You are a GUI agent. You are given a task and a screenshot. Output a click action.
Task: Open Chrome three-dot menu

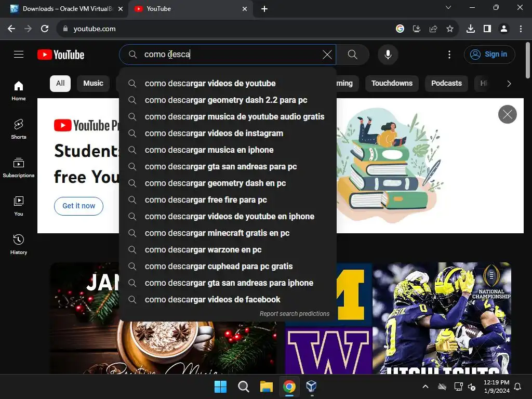(521, 29)
